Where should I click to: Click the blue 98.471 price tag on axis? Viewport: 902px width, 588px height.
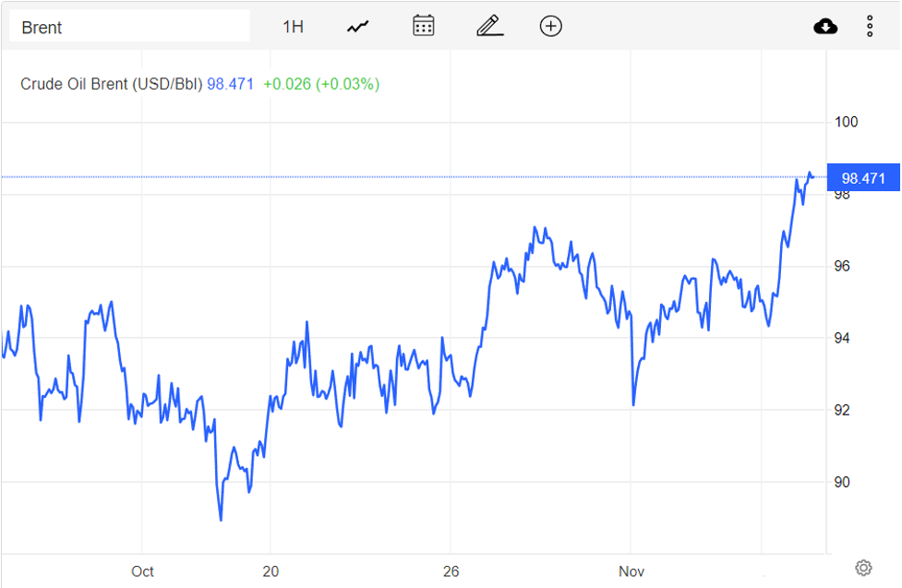point(863,178)
